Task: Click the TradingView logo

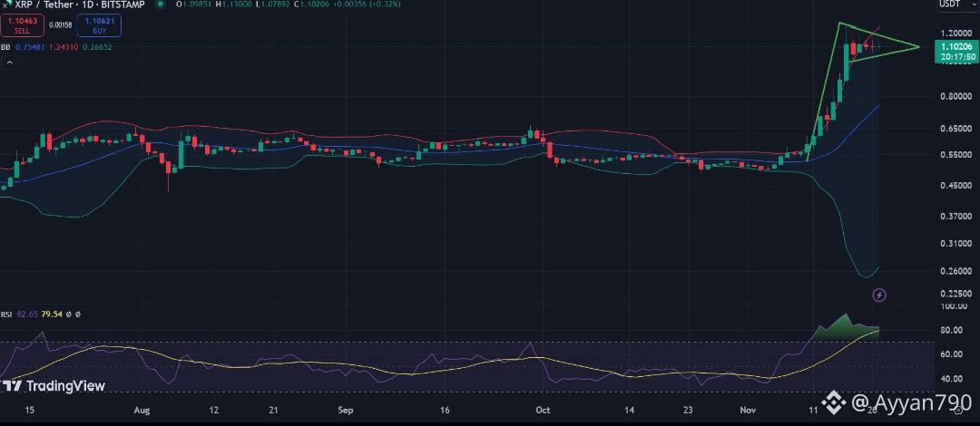Action: (54, 385)
